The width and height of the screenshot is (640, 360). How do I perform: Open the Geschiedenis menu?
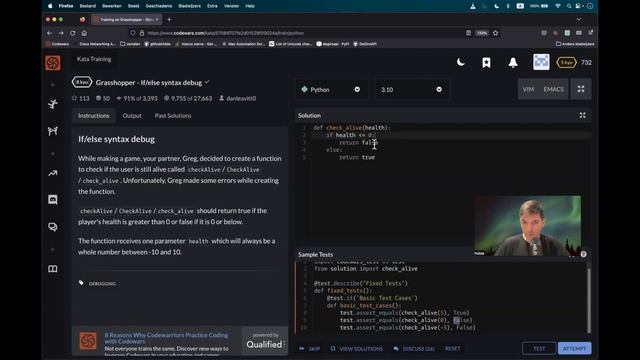pyautogui.click(x=159, y=6)
